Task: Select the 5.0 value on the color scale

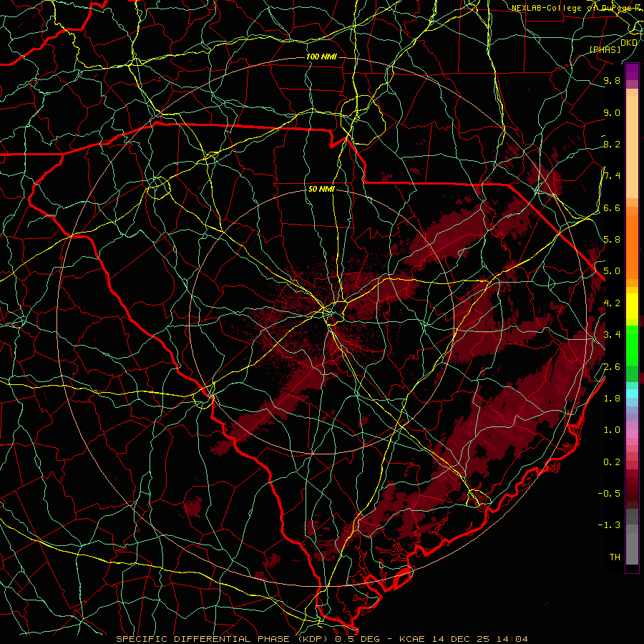Action: pos(612,271)
